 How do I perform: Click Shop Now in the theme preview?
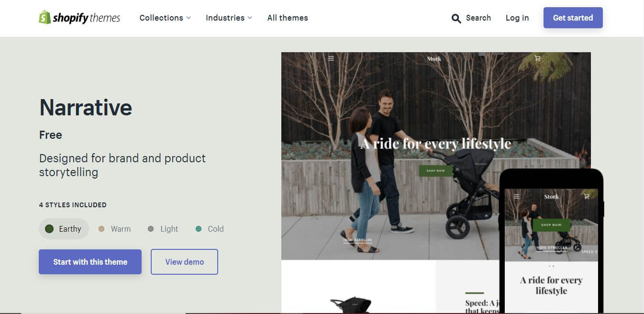click(435, 170)
